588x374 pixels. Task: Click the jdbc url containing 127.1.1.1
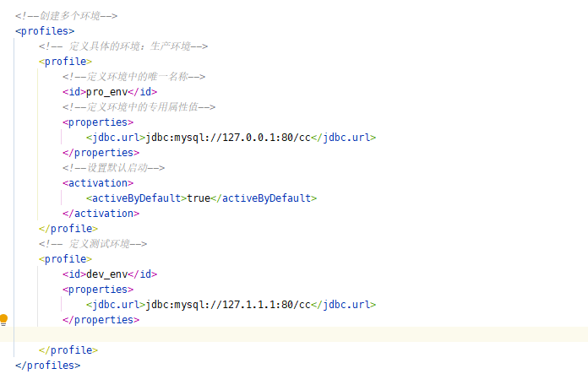(228, 305)
